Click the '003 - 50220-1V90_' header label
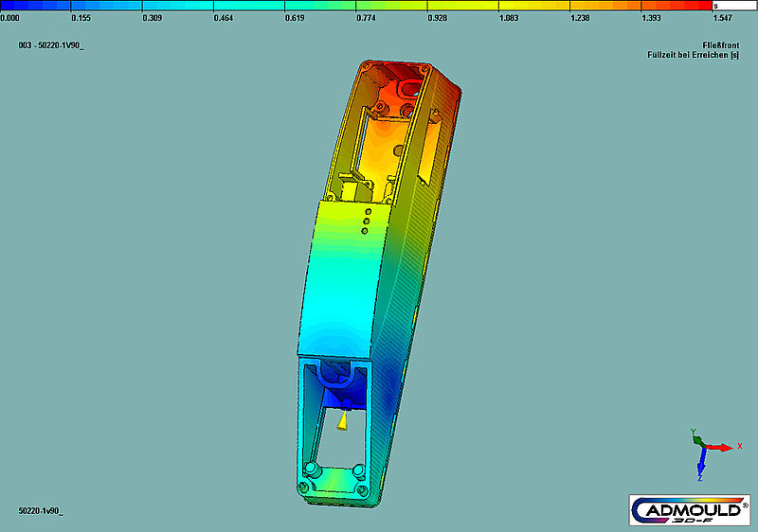The height and width of the screenshot is (532, 758). pyautogui.click(x=51, y=45)
